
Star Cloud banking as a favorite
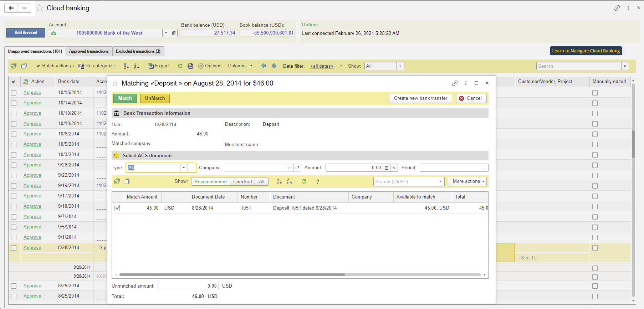point(40,8)
